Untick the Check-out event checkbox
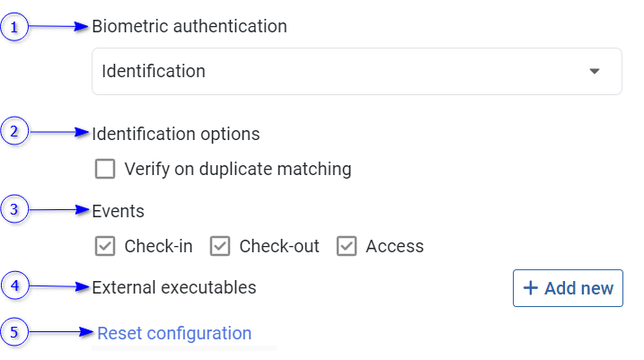Image resolution: width=644 pixels, height=360 pixels. 220,246
